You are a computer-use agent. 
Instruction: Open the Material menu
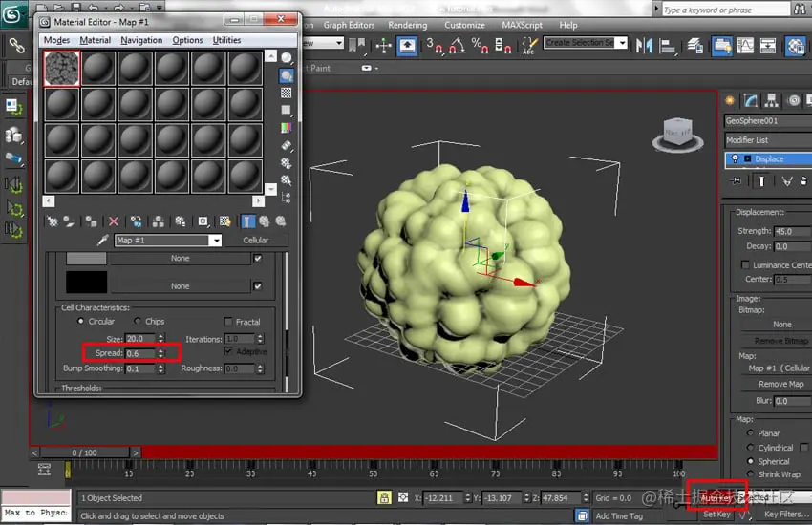click(96, 40)
